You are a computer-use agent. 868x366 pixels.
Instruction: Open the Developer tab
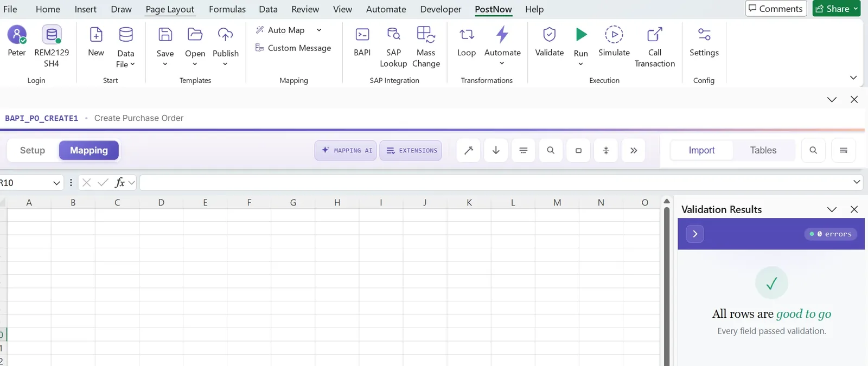pos(441,9)
